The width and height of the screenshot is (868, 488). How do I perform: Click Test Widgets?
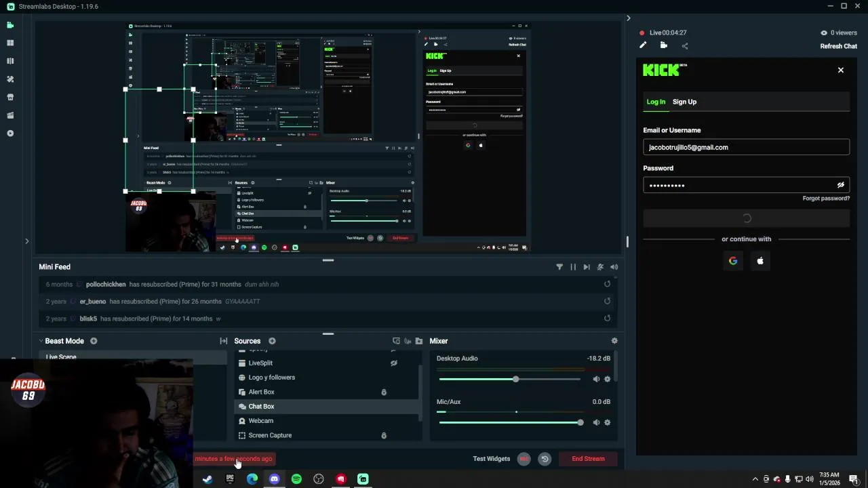pos(491,459)
